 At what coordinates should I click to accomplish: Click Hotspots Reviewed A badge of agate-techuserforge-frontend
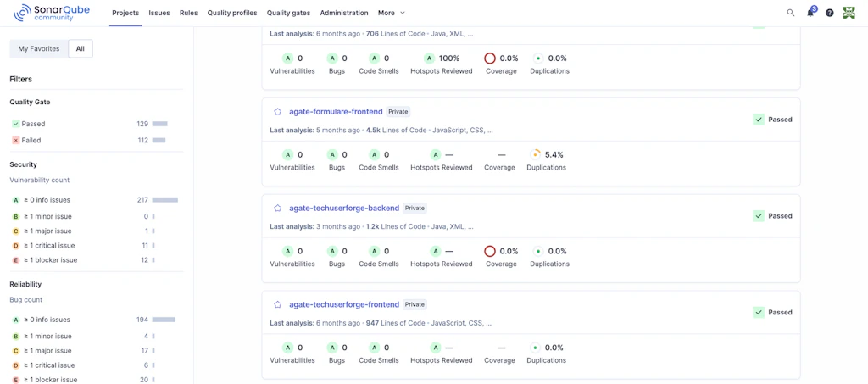[436, 348]
